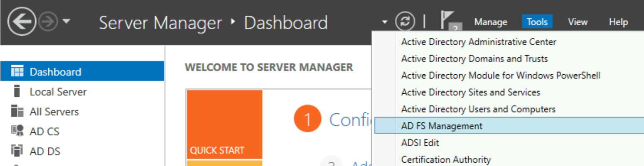The image size is (644, 166).
Task: Start Active Directory Module for Windows PowerShell
Action: click(509, 76)
